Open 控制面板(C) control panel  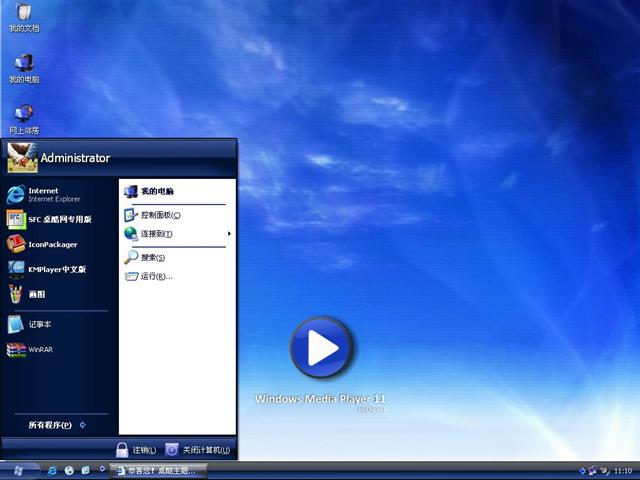tap(177, 215)
